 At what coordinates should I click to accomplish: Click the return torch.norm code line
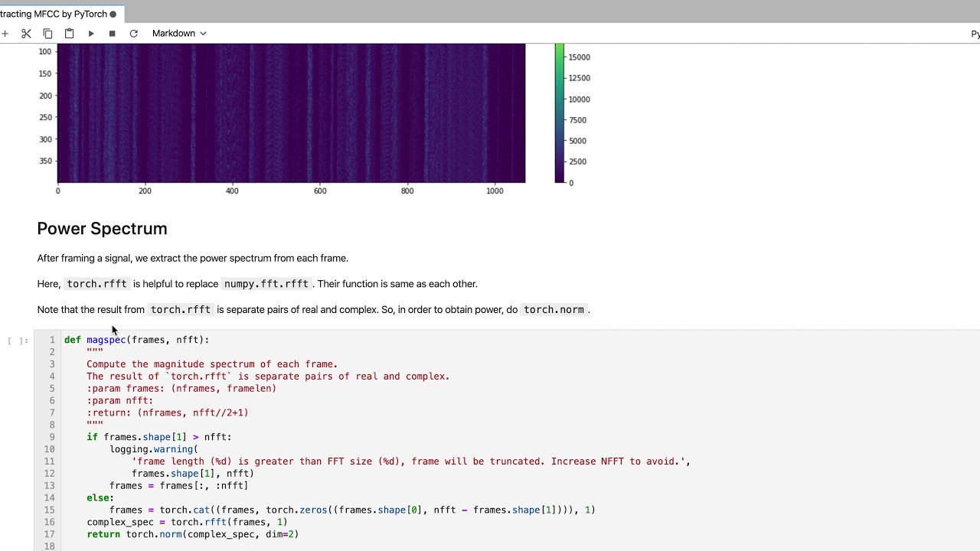pyautogui.click(x=192, y=534)
